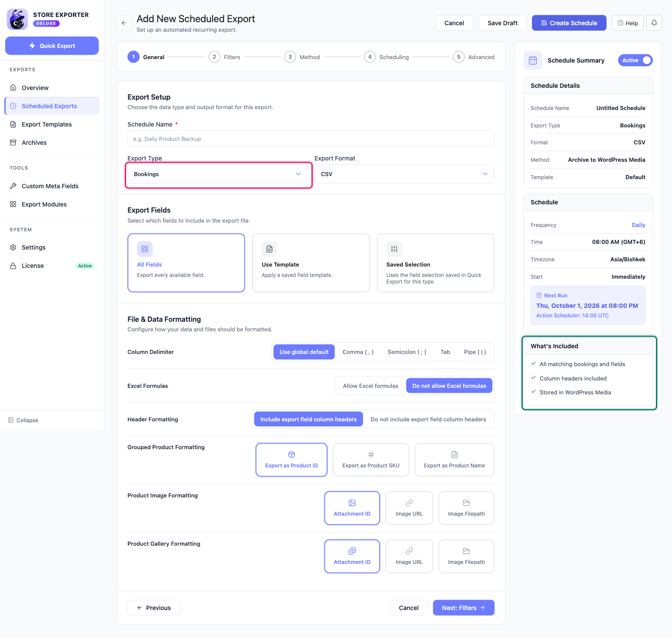Image resolution: width=672 pixels, height=637 pixels.
Task: Select Image URL for Product Image Formatting
Action: [x=409, y=508]
